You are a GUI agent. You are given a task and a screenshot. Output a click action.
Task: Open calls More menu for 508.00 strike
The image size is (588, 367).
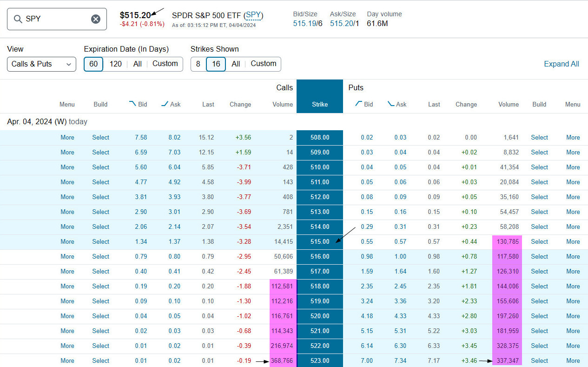coord(67,138)
